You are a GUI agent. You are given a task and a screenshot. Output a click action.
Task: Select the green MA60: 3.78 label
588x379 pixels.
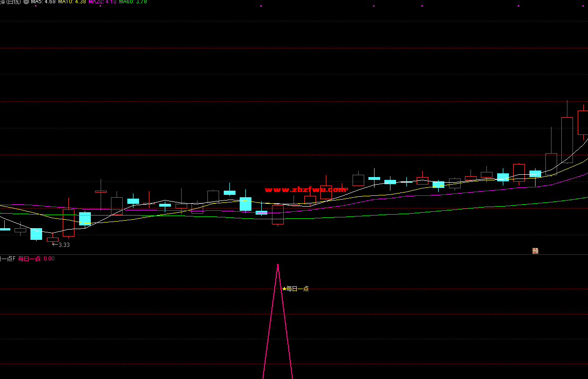click(x=132, y=2)
